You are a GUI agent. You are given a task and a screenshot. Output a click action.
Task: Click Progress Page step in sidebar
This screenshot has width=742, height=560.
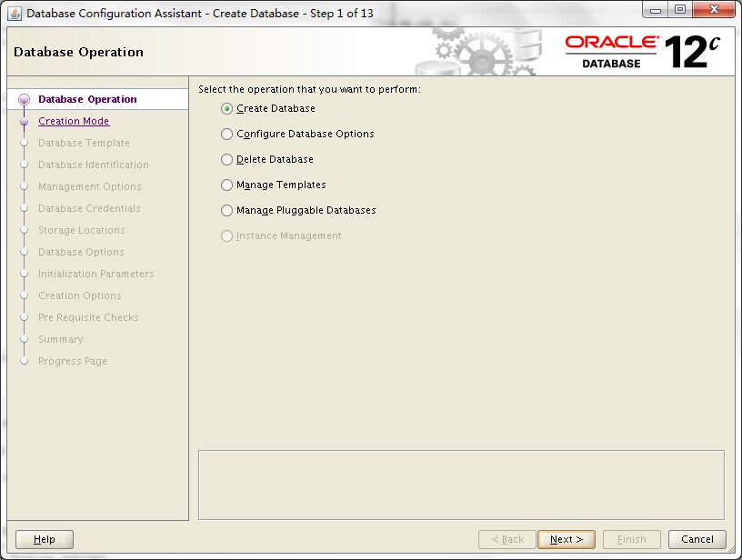(73, 361)
